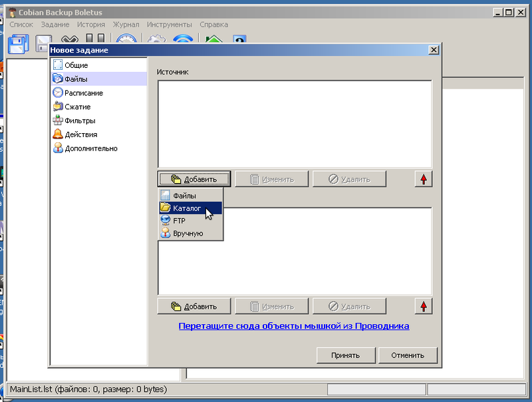Choose Файлы in the Добавить popup menu
The height and width of the screenshot is (402, 532).
[191, 196]
